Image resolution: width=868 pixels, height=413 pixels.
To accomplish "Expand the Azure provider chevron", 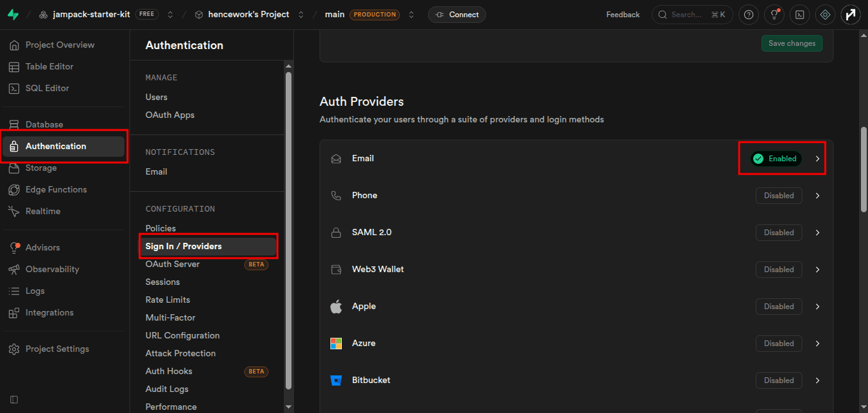I will tap(818, 344).
